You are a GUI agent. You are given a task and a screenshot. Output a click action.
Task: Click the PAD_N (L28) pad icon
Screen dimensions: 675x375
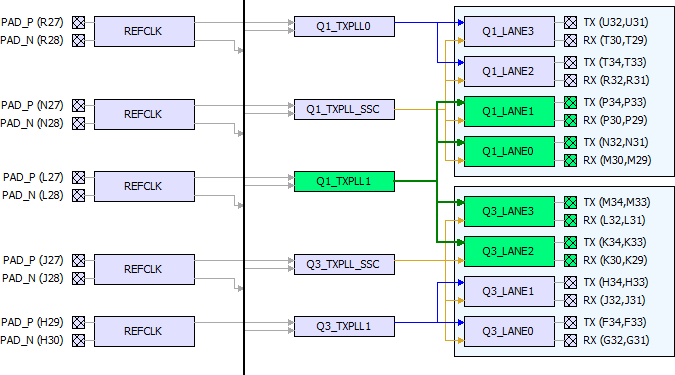click(78, 195)
